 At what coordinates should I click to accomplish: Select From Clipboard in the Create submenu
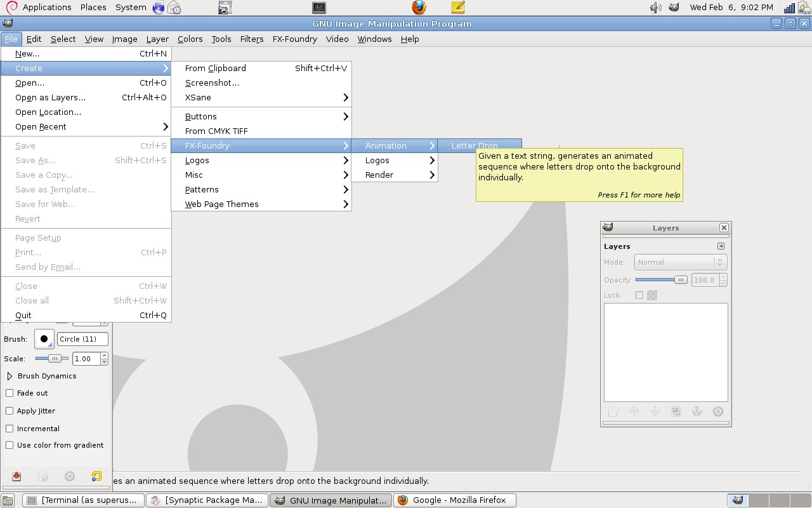click(261, 68)
